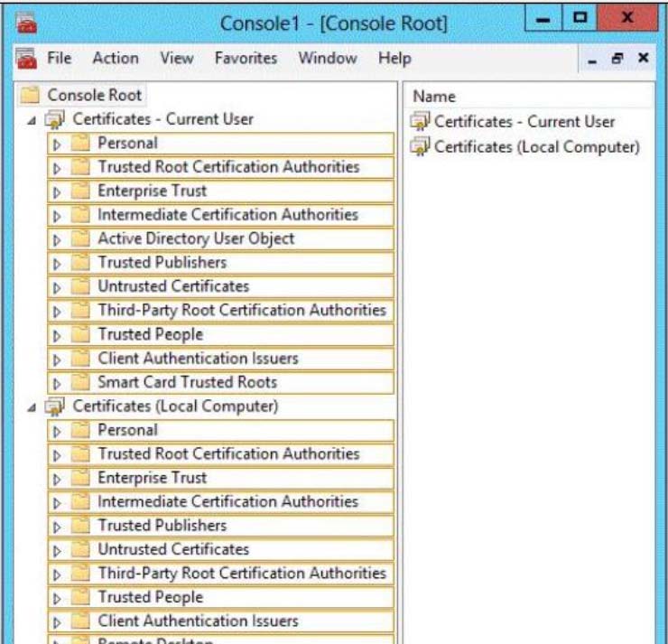Click Certificates - Current User icon in Name pane
The height and width of the screenshot is (644, 668).
coord(420,121)
